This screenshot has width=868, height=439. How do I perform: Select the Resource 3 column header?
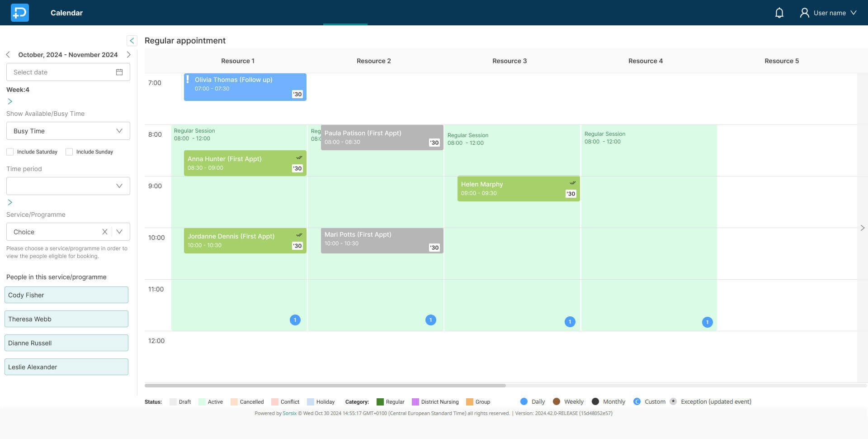[x=509, y=61]
